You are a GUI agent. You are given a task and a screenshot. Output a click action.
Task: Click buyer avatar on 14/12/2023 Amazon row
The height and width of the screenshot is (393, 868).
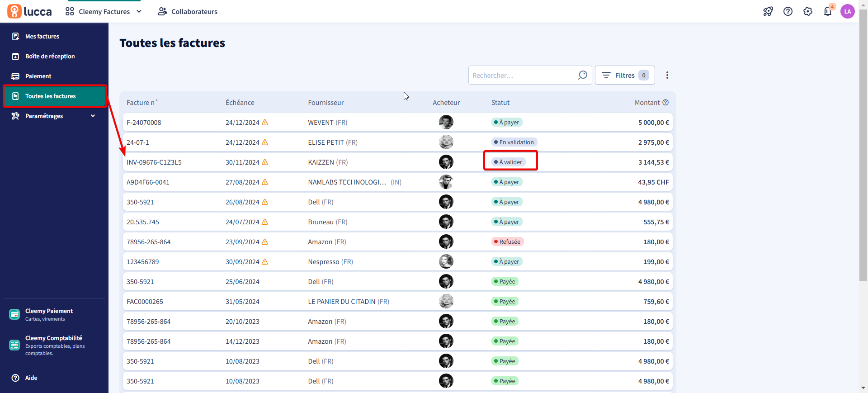click(446, 341)
